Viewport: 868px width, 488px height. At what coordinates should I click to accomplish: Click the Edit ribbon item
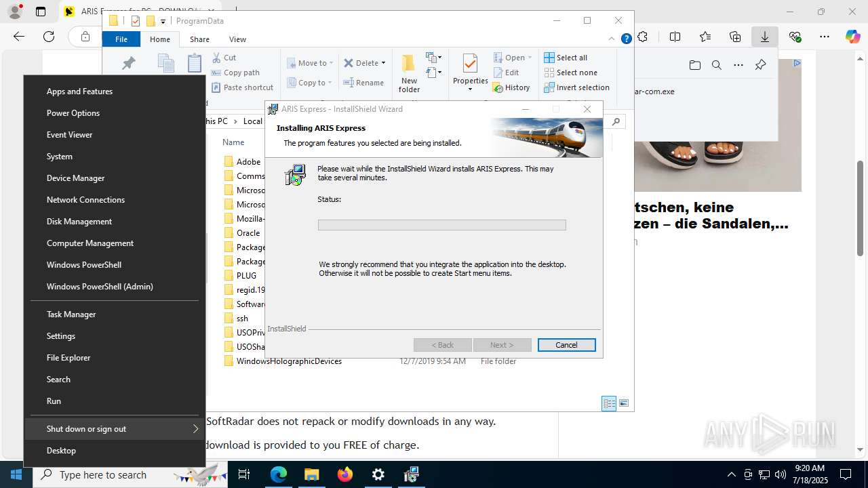pyautogui.click(x=506, y=73)
